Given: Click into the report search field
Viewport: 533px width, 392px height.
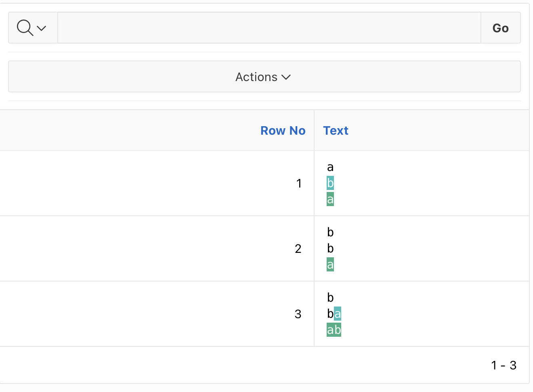Looking at the screenshot, I should [x=269, y=28].
